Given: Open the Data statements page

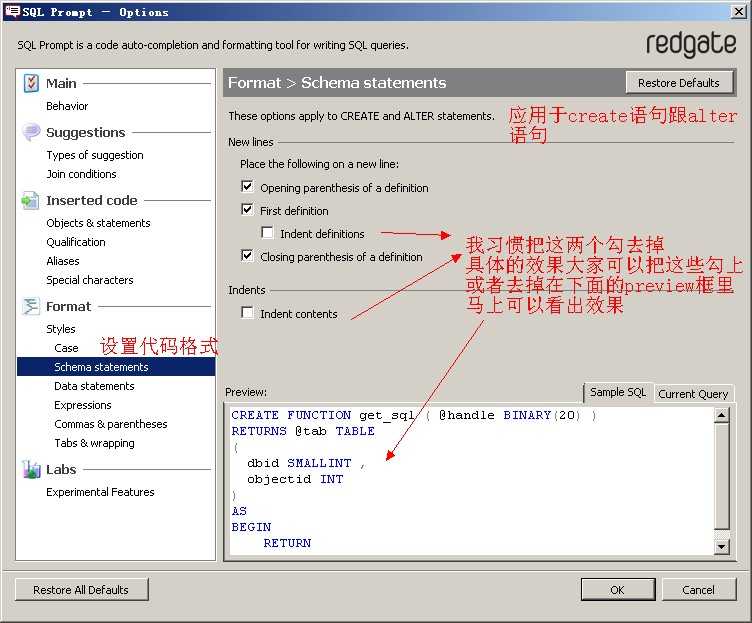Looking at the screenshot, I should 94,386.
